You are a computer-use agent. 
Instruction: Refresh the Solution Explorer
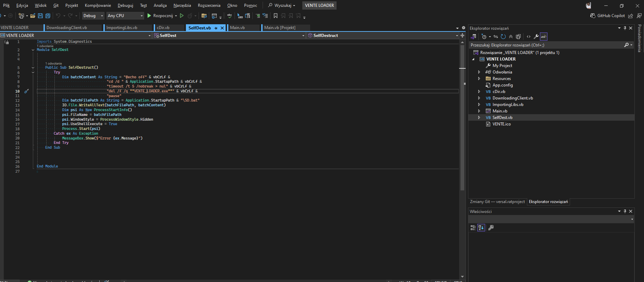(503, 37)
